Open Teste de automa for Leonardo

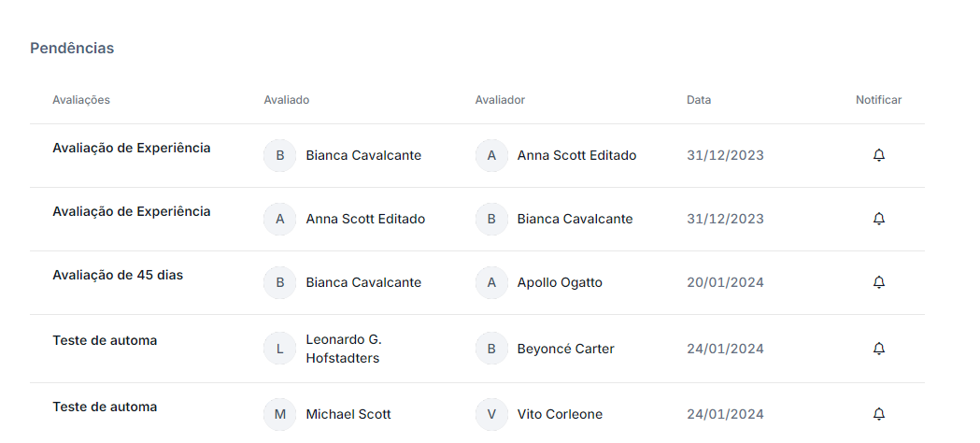pyautogui.click(x=105, y=340)
